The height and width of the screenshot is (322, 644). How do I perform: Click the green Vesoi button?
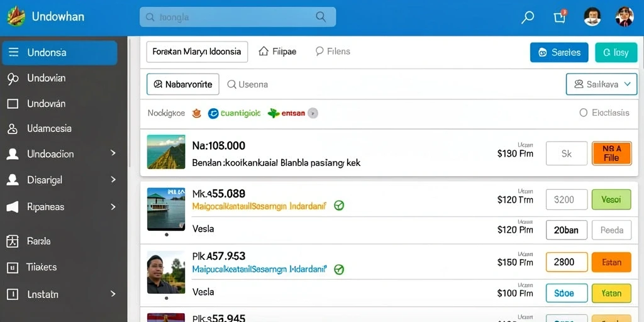[x=611, y=199]
